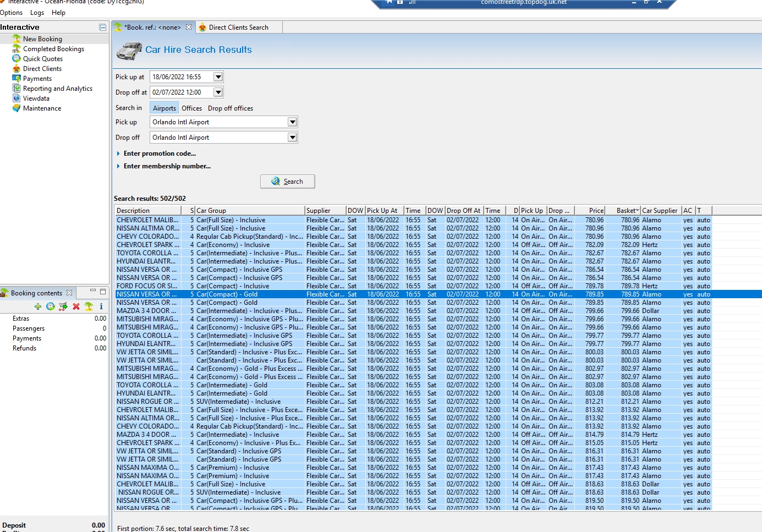Open the Drop off at date dropdown
This screenshot has width=762, height=532.
coord(218,92)
